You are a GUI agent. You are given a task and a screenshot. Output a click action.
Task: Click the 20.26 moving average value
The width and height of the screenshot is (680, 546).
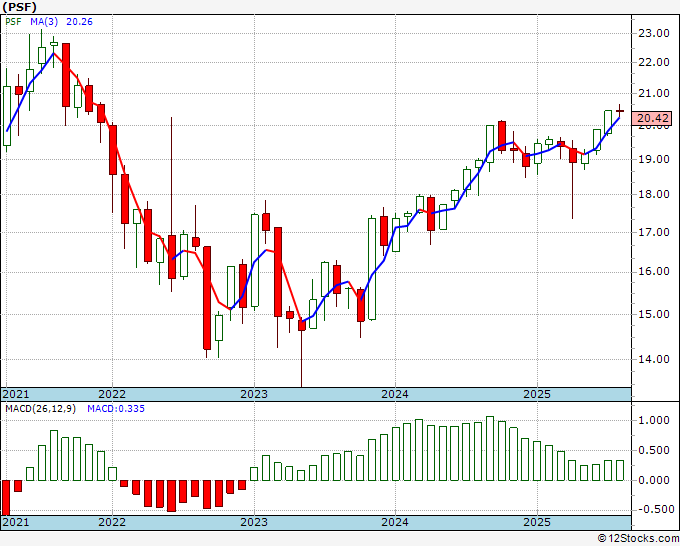click(x=79, y=22)
